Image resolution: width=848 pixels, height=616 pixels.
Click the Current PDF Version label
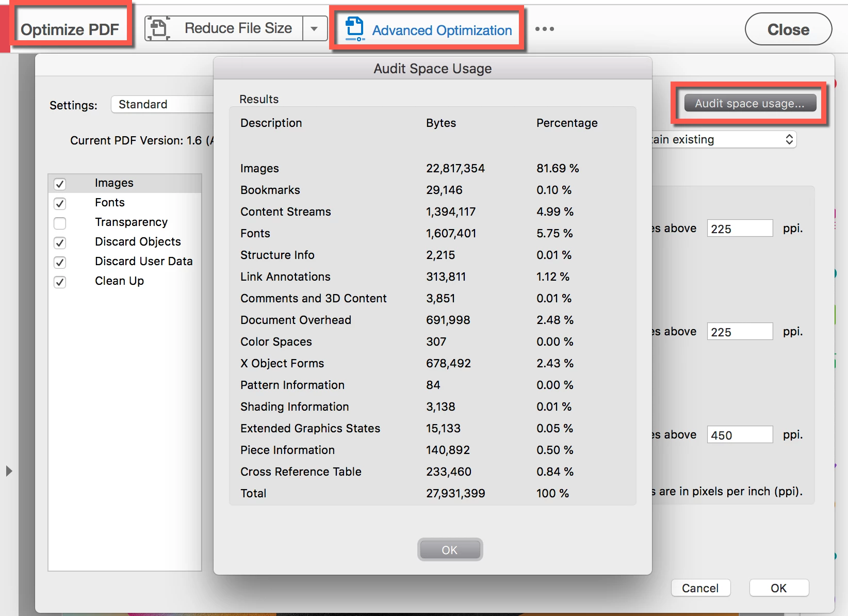coord(141,140)
